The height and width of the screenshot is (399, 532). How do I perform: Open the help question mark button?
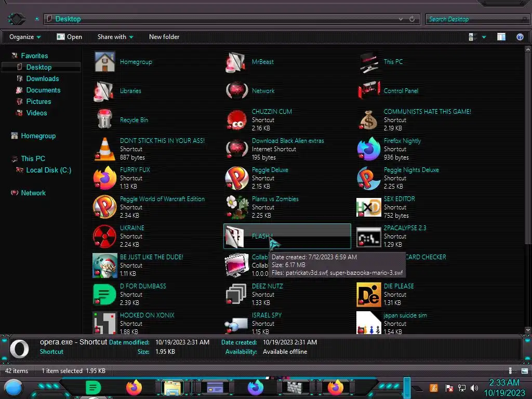tap(520, 37)
